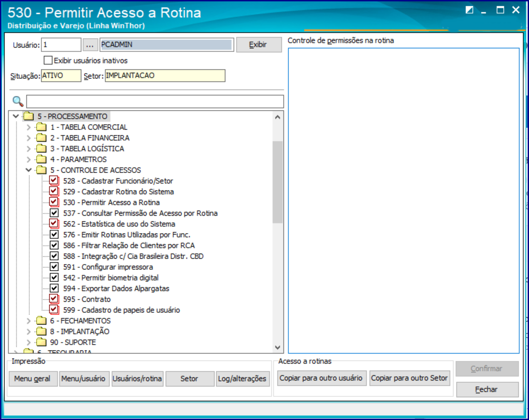Viewport: 529px width, 420px height.
Task: Toggle 542 - Permitir biometria digital checkbox
Action: coord(54,278)
